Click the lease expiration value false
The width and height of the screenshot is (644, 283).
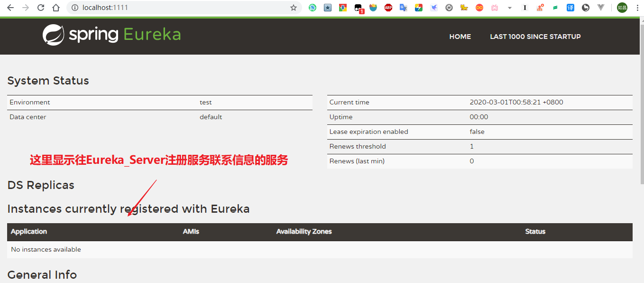pos(477,132)
